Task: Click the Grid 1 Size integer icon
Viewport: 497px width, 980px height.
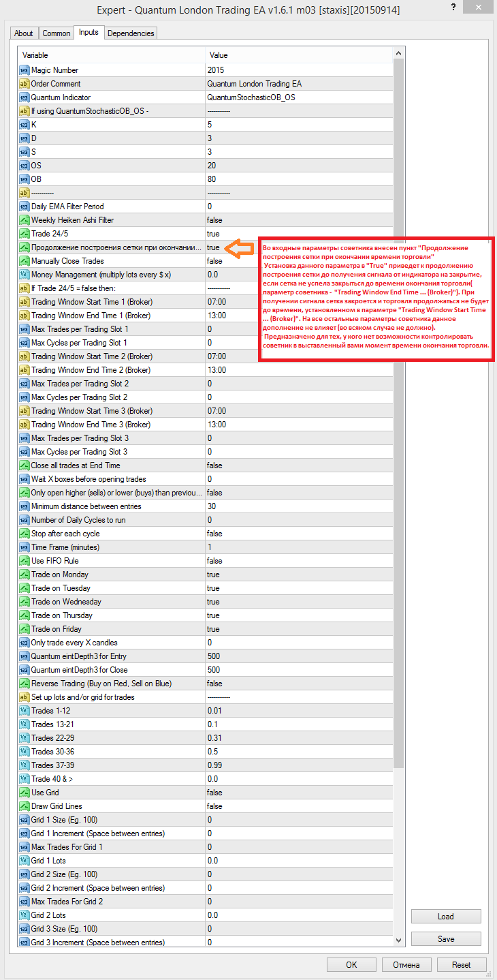Action: [x=24, y=820]
